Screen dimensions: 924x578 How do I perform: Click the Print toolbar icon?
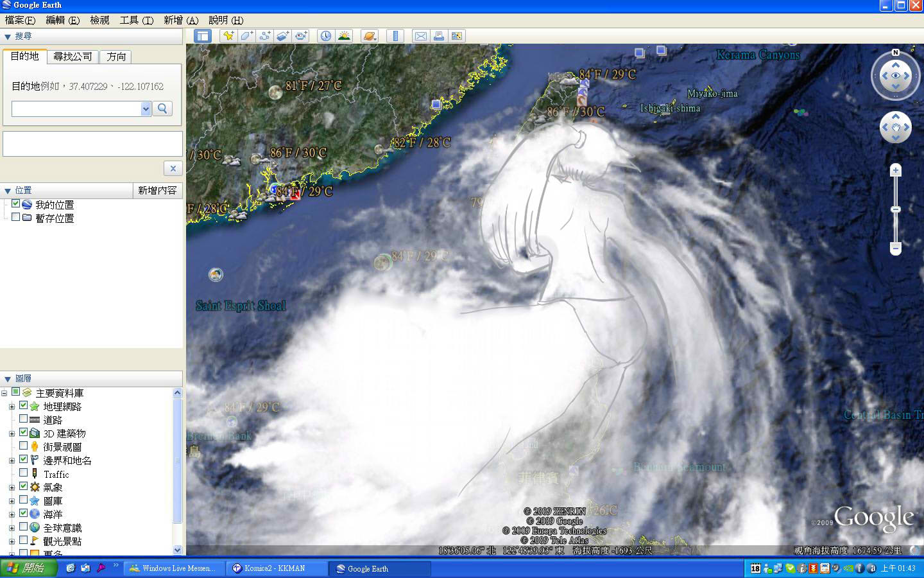439,36
